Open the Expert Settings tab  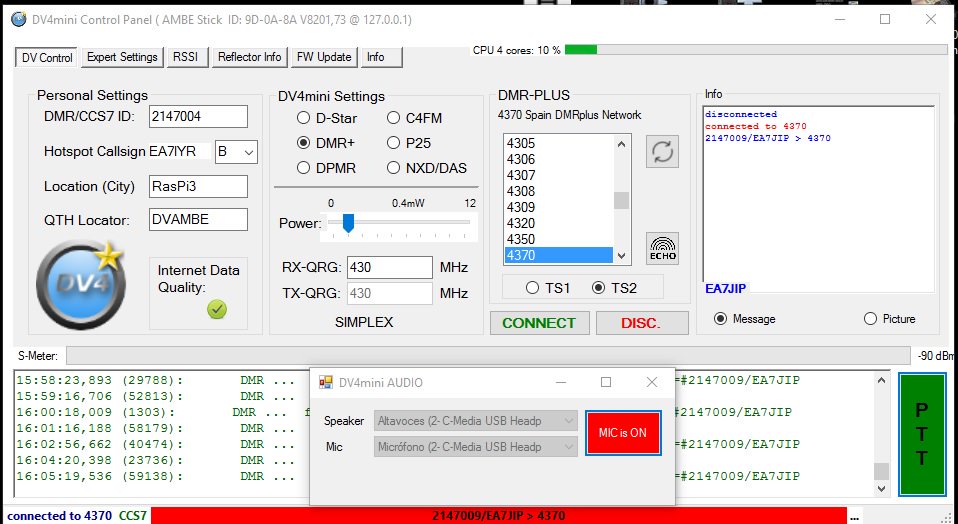(x=122, y=57)
